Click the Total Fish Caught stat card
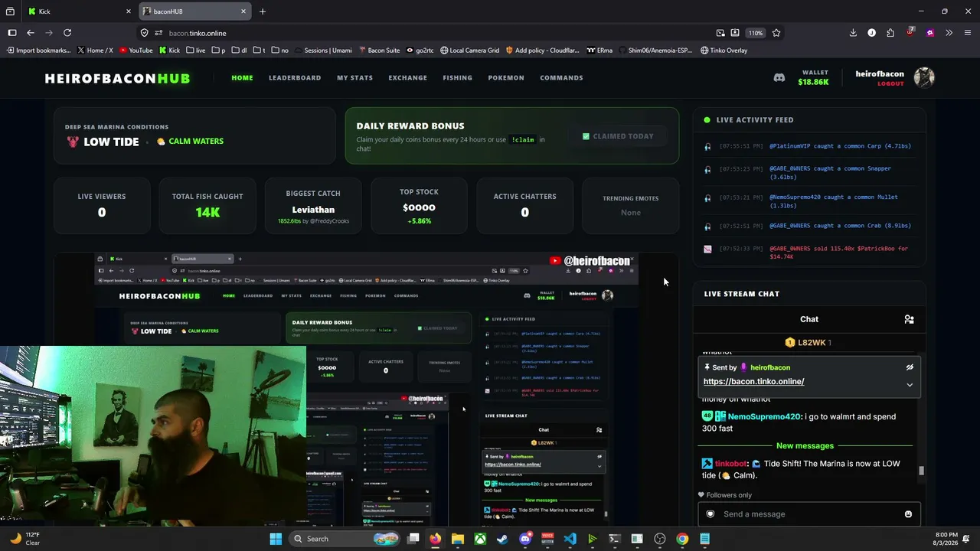Viewport: 980px width, 551px height. click(207, 205)
